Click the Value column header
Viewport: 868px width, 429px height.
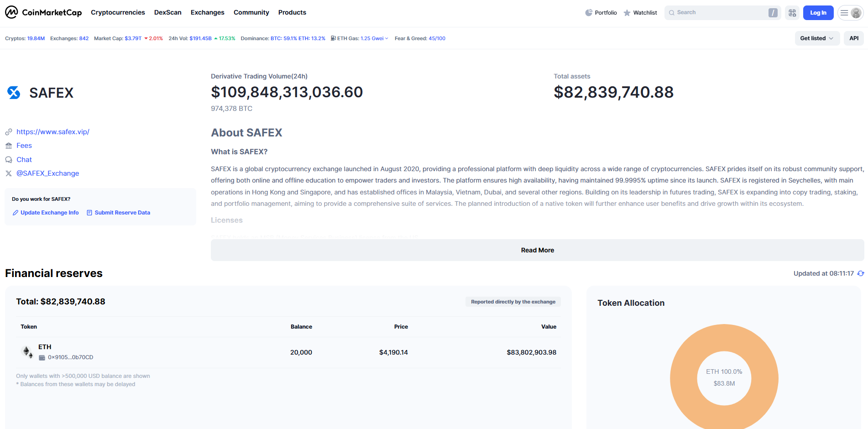(x=549, y=327)
